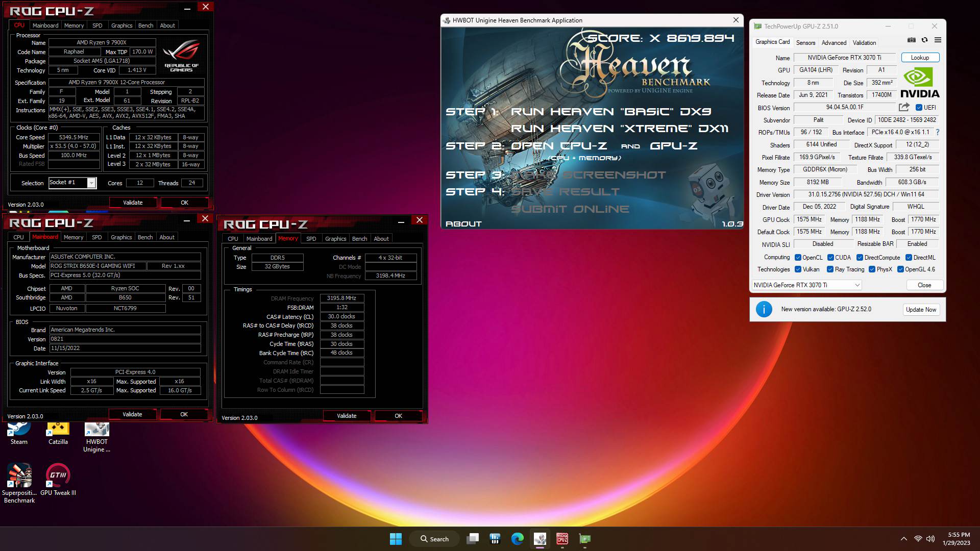980x551 pixels.
Task: Switch to Mainboard tab in top CPU-Z window
Action: pyautogui.click(x=45, y=26)
